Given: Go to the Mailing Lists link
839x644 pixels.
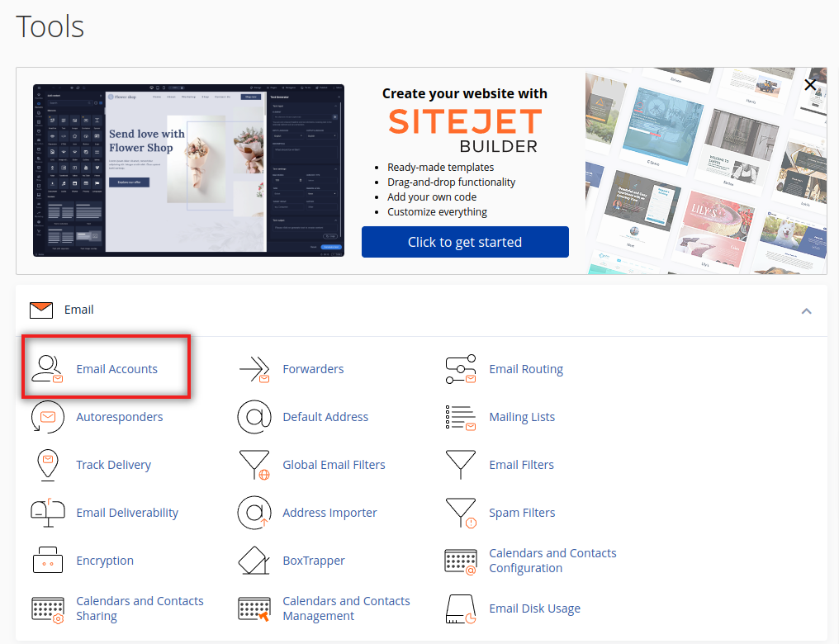Looking at the screenshot, I should point(522,417).
